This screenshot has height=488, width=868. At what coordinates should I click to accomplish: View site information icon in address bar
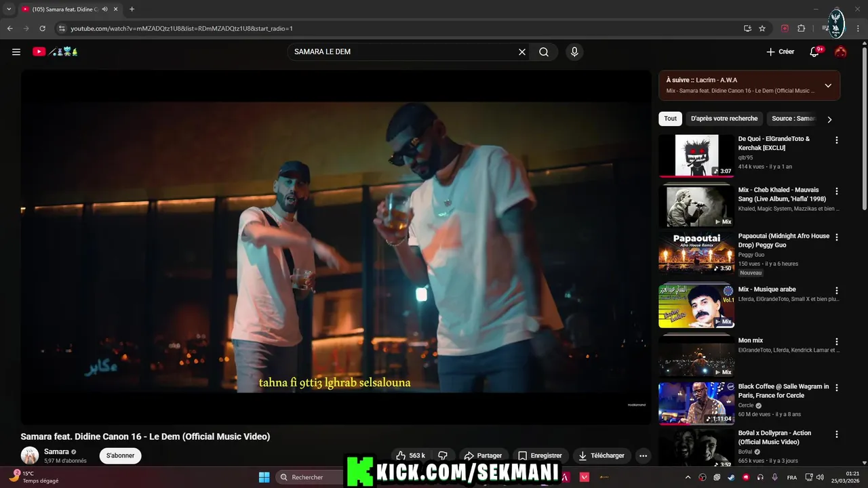pyautogui.click(x=62, y=28)
